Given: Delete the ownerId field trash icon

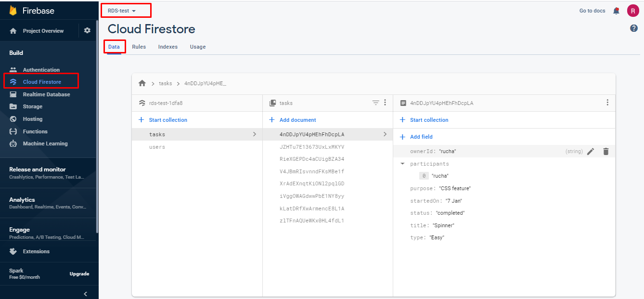Looking at the screenshot, I should [x=606, y=151].
